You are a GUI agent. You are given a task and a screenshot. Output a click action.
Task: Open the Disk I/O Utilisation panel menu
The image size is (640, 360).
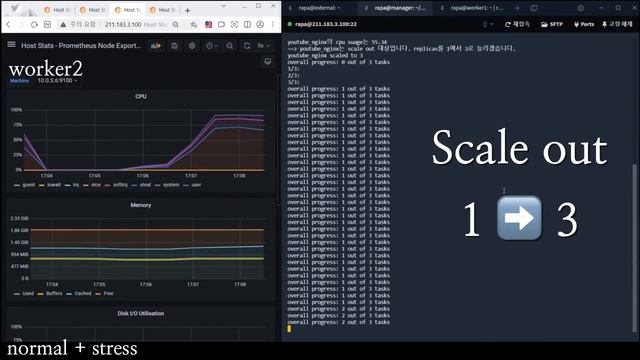click(141, 313)
